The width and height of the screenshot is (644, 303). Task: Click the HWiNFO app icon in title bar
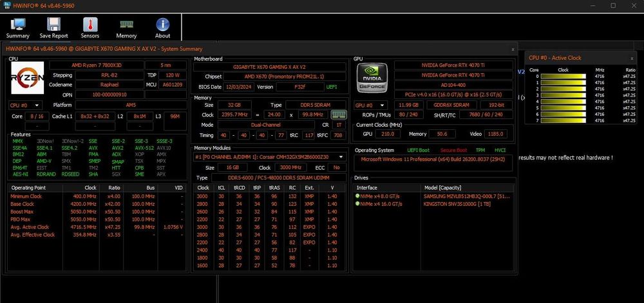(x=7, y=5)
